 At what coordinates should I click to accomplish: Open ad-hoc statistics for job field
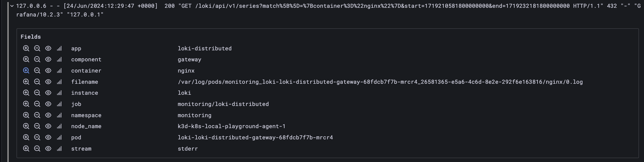coord(59,104)
